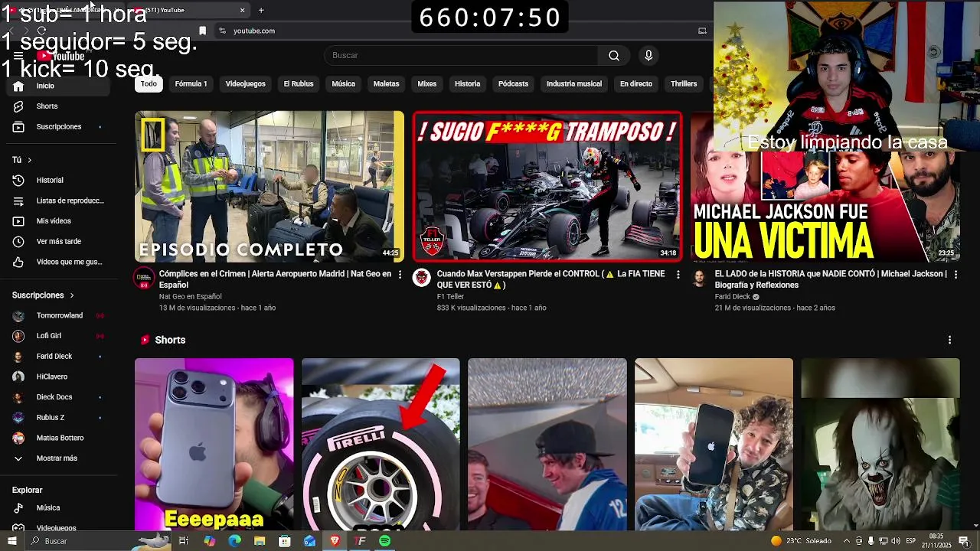Start voice search with microphone icon

[x=648, y=55]
